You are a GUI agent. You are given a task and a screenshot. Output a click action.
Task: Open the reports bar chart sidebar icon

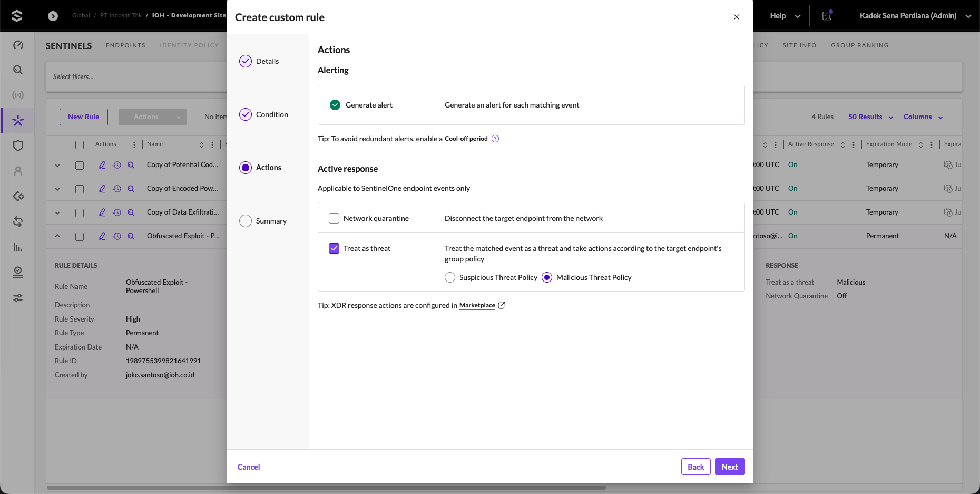18,247
